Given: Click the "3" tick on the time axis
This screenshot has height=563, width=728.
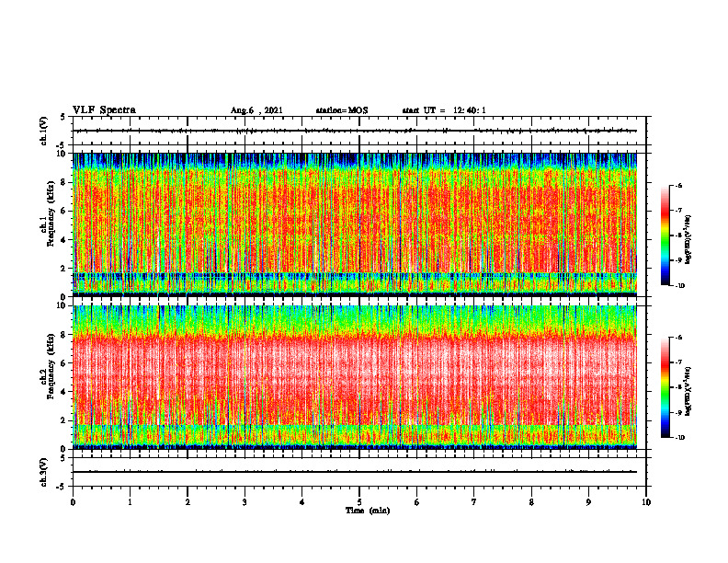Looking at the screenshot, I should click(245, 502).
